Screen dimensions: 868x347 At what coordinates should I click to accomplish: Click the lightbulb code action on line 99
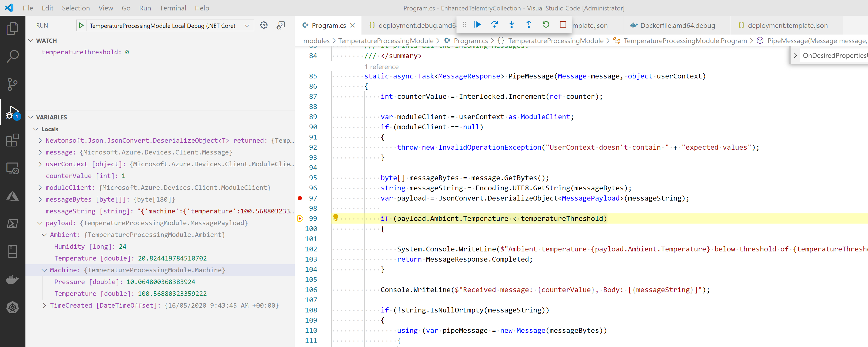pos(336,218)
